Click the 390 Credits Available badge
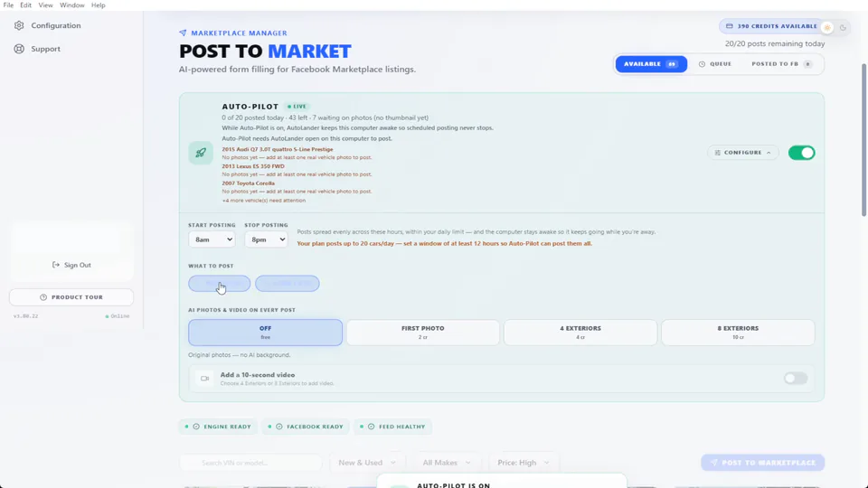 (771, 26)
